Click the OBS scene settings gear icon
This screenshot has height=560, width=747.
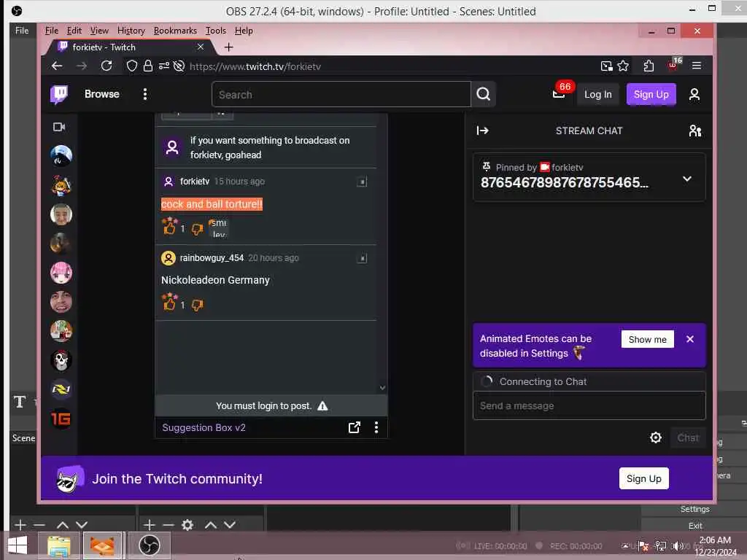tap(187, 525)
